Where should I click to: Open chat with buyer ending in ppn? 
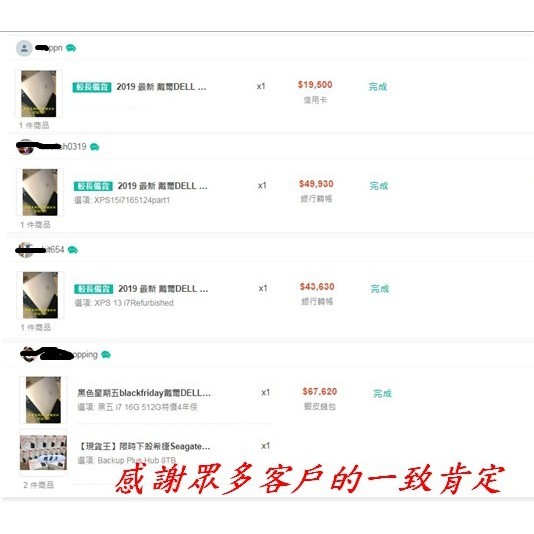pos(71,48)
